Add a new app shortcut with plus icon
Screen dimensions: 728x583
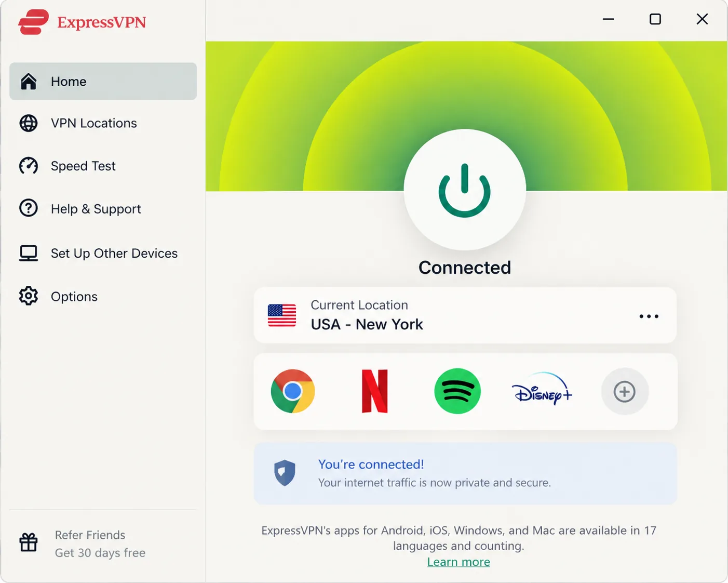(x=625, y=391)
